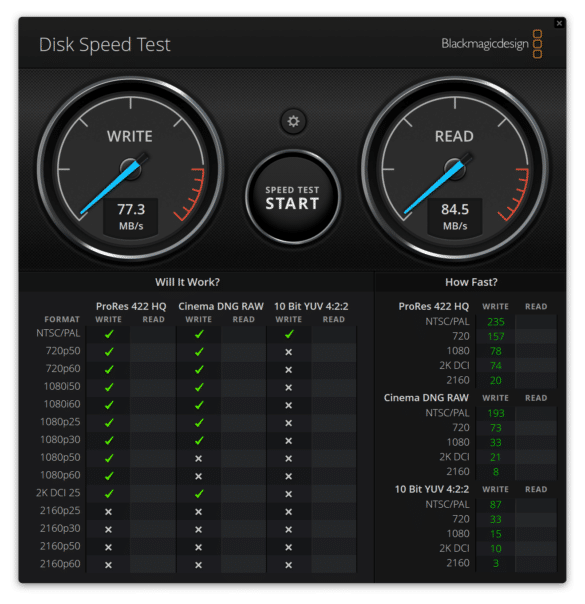The width and height of the screenshot is (585, 604).
Task: Click ProRes 422 HQ write checkmark for 1080p50
Action: [x=109, y=458]
